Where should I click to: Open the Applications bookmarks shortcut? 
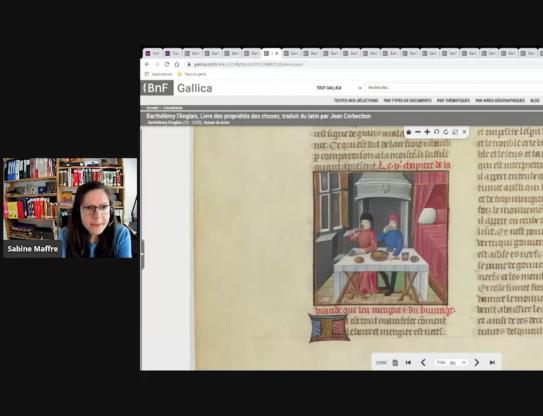(159, 74)
